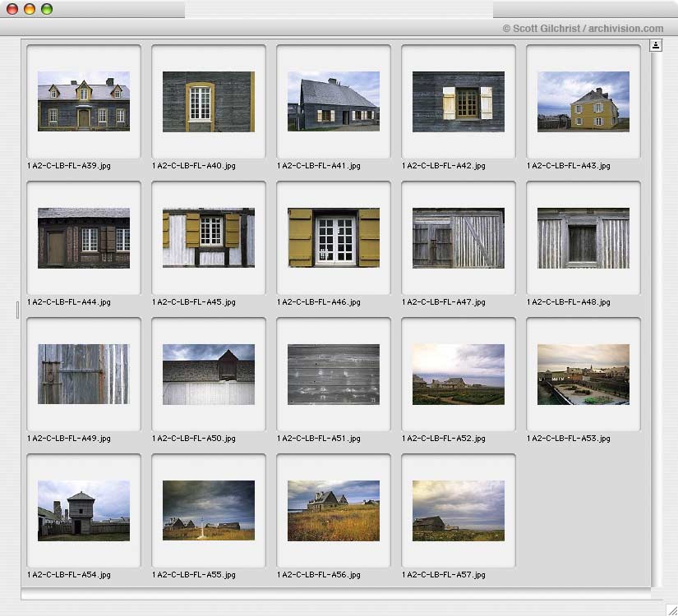This screenshot has width=678, height=616.
Task: Select thumbnail 1A2-C-LB-FL-A48.jpg
Action: (x=583, y=237)
